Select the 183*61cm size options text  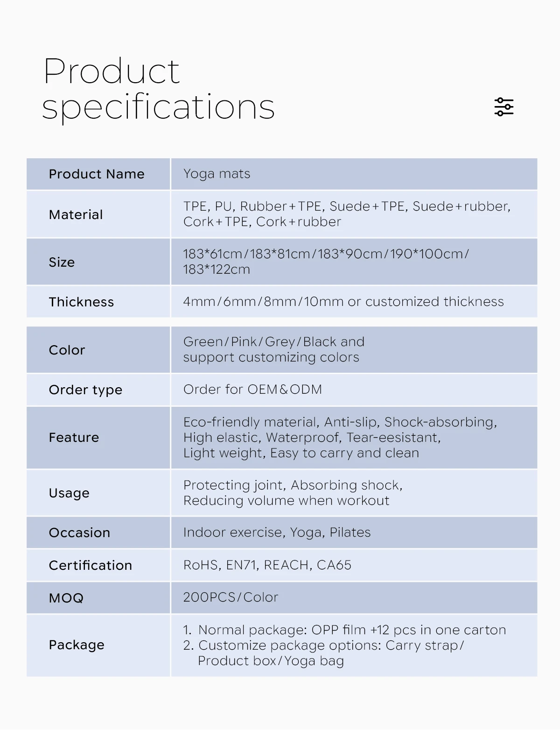(x=326, y=262)
